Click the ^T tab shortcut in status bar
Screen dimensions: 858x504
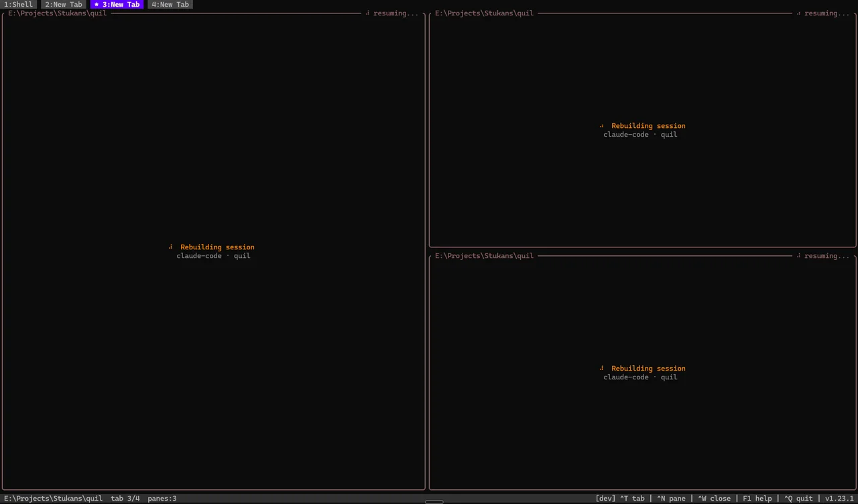632,499
